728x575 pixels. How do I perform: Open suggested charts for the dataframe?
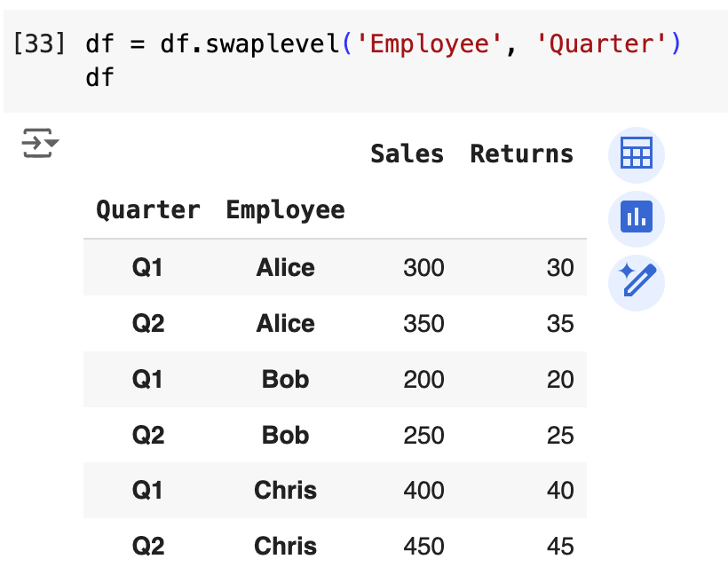[636, 217]
